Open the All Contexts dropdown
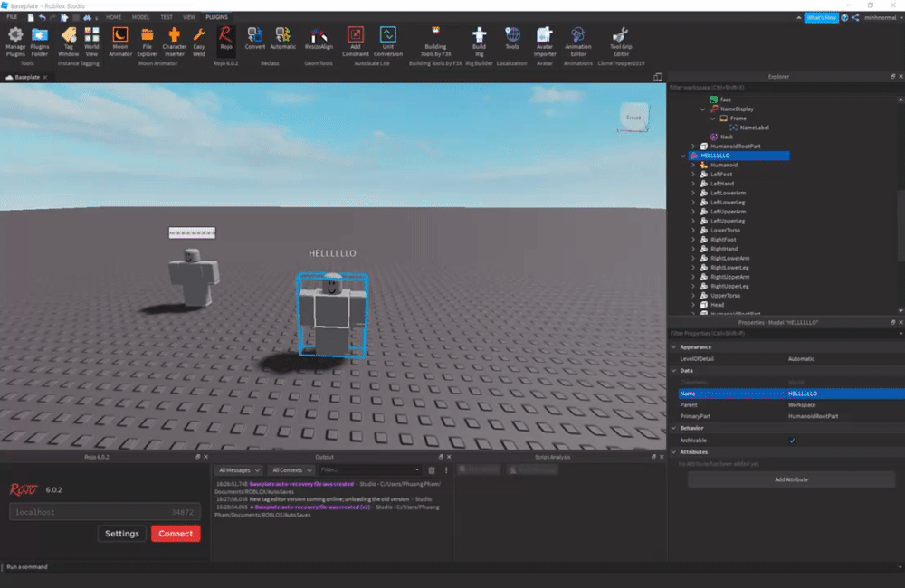 click(x=292, y=470)
